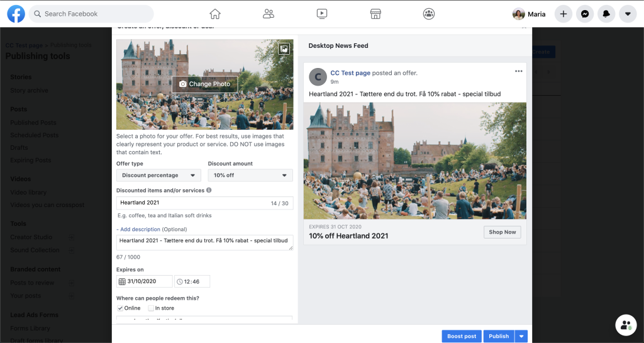Click the plus Create icon

[563, 14]
